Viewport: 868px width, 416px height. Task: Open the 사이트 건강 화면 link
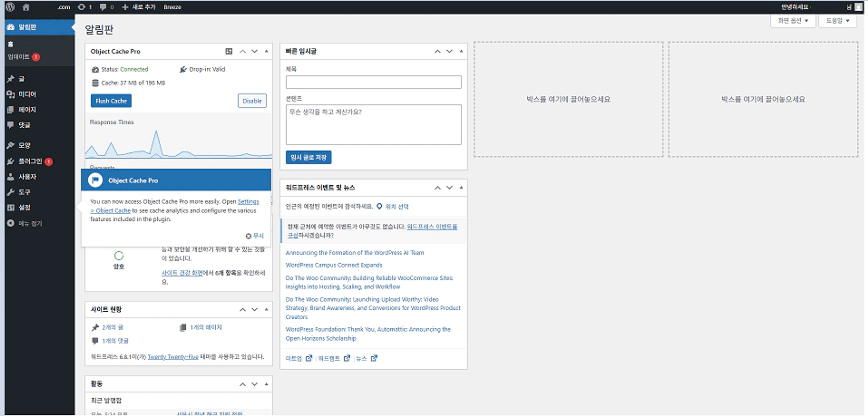[182, 273]
